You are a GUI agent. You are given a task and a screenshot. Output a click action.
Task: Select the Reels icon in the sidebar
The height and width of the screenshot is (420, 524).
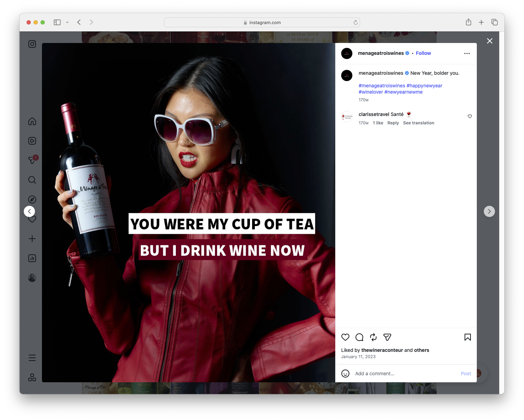tap(32, 141)
